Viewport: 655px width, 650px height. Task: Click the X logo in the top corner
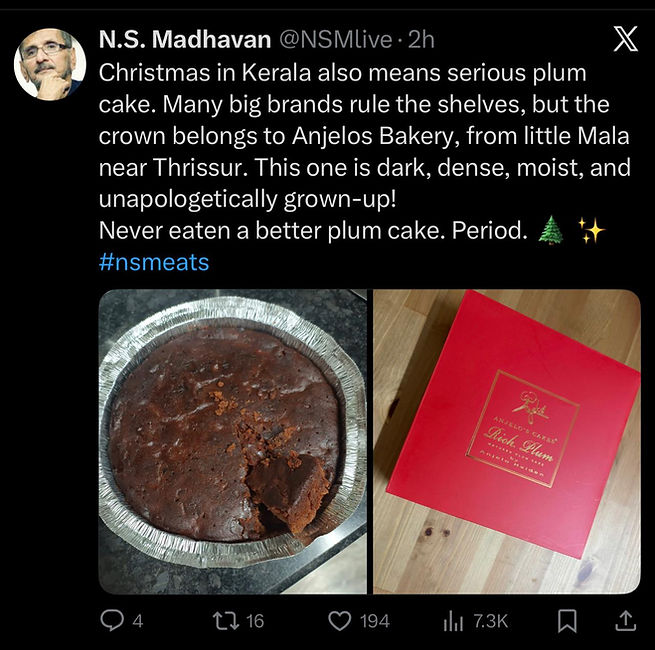pyautogui.click(x=624, y=40)
